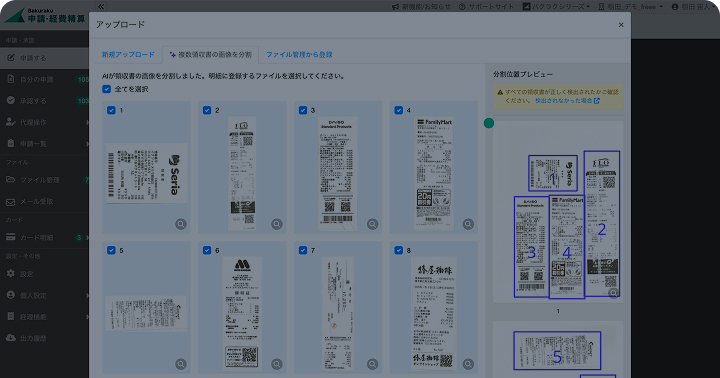The width and height of the screenshot is (720, 378).
Task: Zoom into receipt 2 with its magnifier icon
Action: (277, 224)
